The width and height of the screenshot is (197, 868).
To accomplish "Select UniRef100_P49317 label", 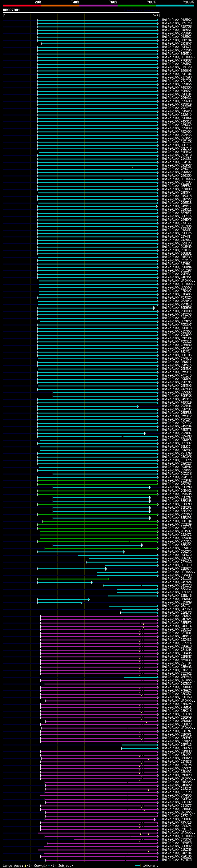I will click(x=176, y=121).
